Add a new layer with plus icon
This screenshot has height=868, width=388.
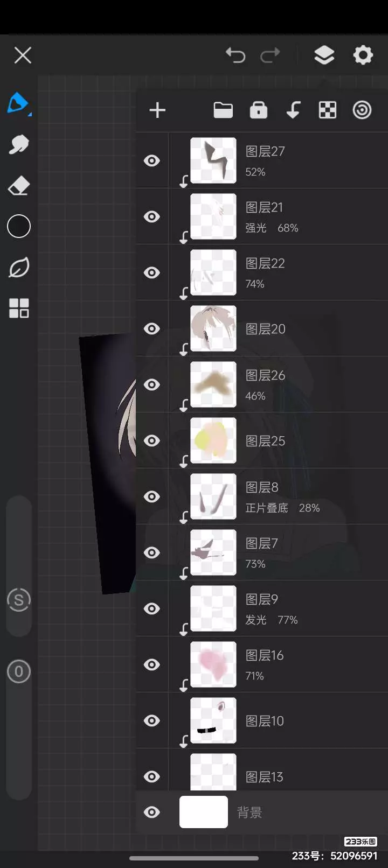pos(157,110)
